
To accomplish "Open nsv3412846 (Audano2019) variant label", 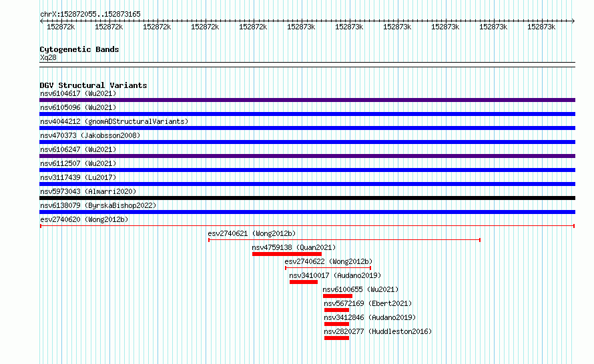I will pyautogui.click(x=370, y=317).
